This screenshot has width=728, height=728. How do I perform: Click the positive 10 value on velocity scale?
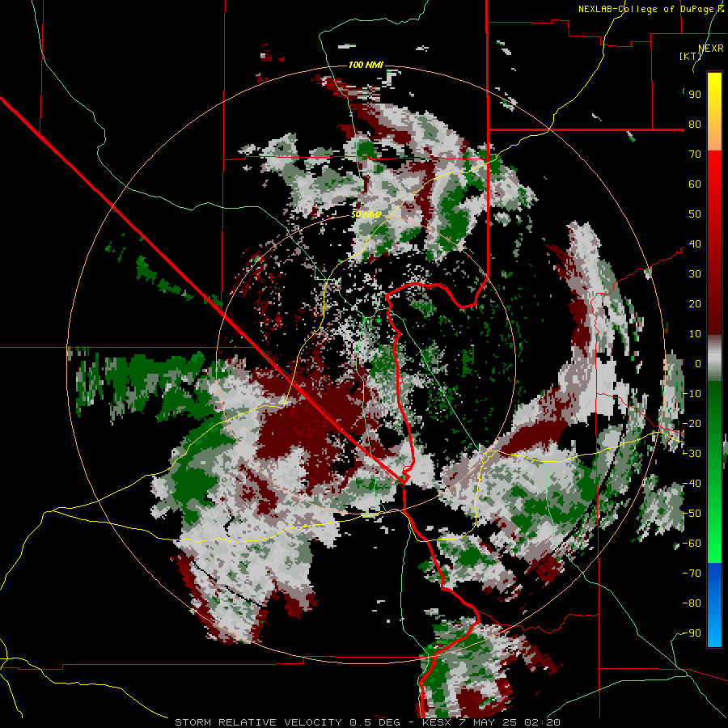click(x=695, y=334)
